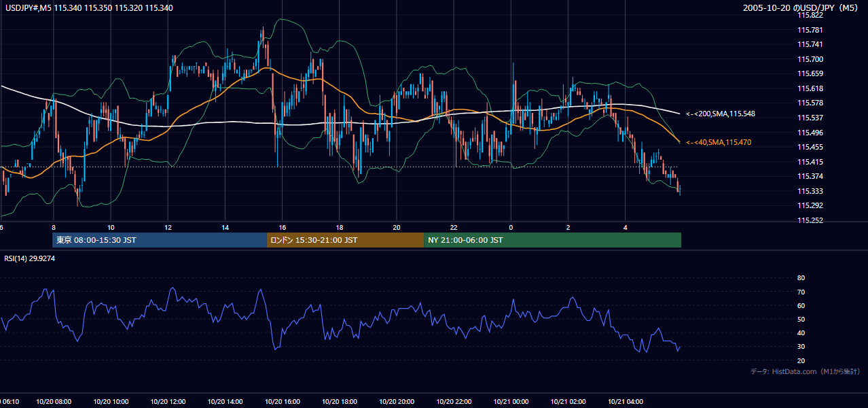This screenshot has height=408, width=868.
Task: Click hour tick 12 under price chart
Action: (168, 228)
